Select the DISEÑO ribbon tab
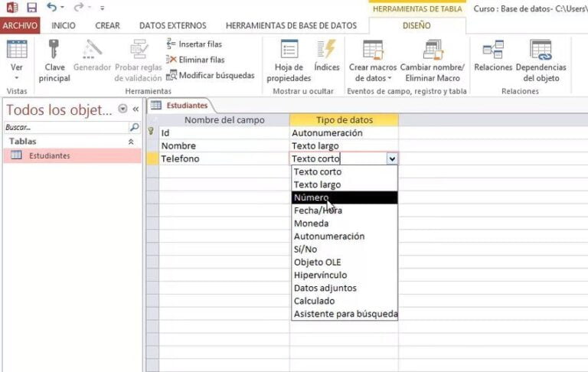This screenshot has width=588, height=372. tap(416, 25)
